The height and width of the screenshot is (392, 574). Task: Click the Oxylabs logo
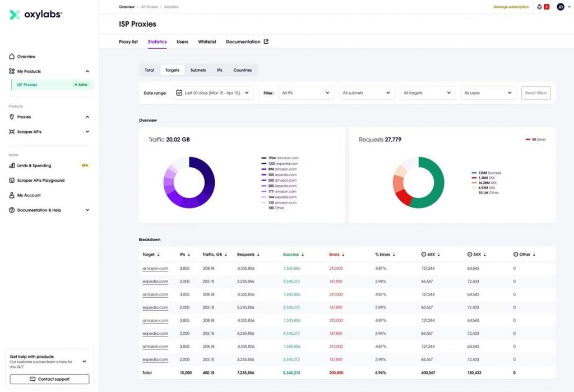coord(35,15)
